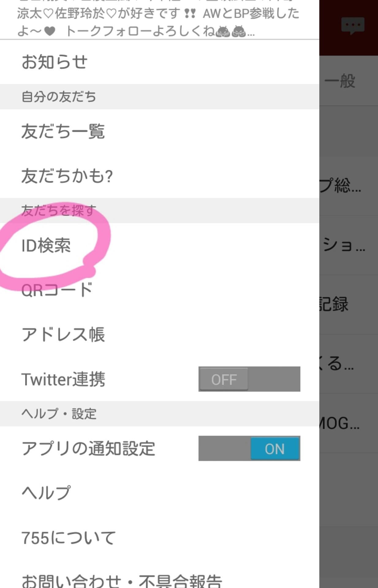The height and width of the screenshot is (588, 378).
Task: Toggle the Twitter連携 switch
Action: click(x=249, y=379)
